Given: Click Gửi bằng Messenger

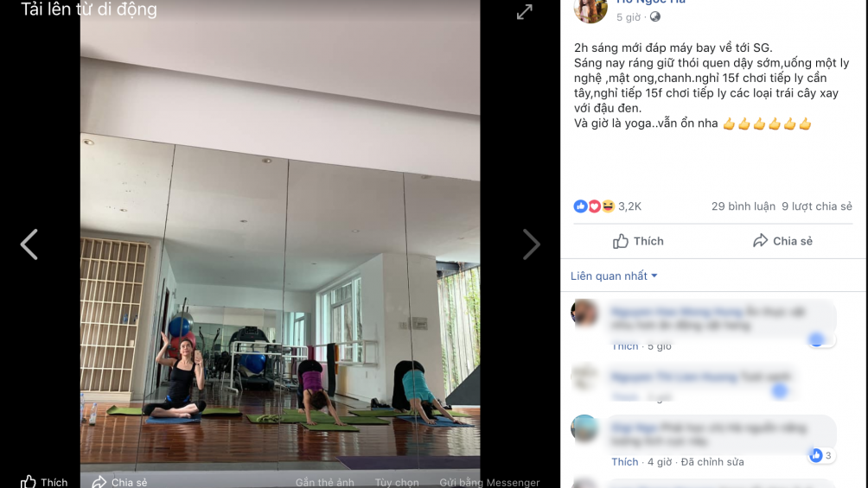Looking at the screenshot, I should (489, 483).
